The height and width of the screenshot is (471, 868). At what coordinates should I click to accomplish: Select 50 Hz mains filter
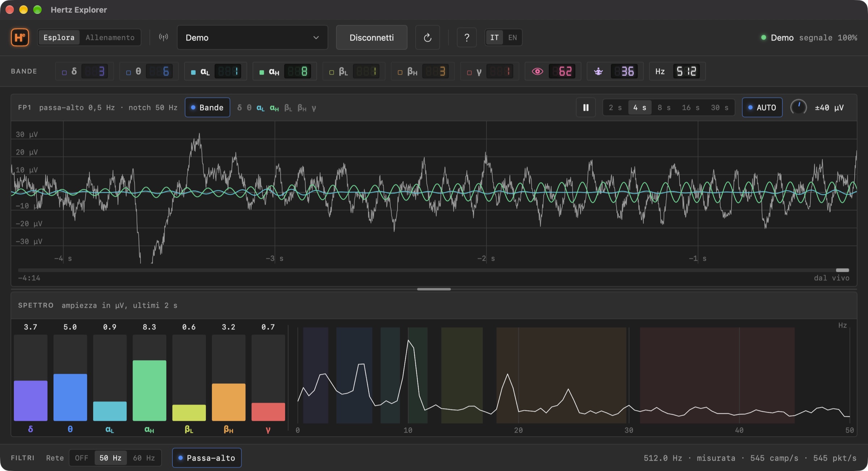tap(111, 458)
